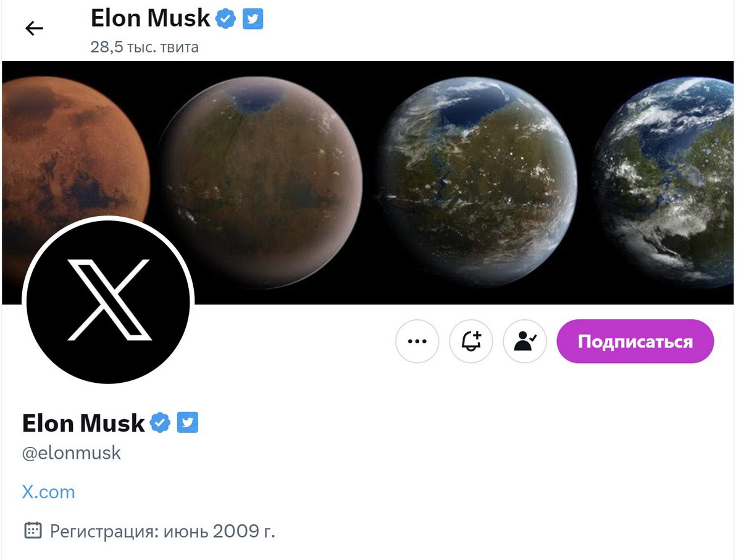Click the Регистрация: июнь 2009 г. text
The image size is (741, 560).
pos(162,530)
